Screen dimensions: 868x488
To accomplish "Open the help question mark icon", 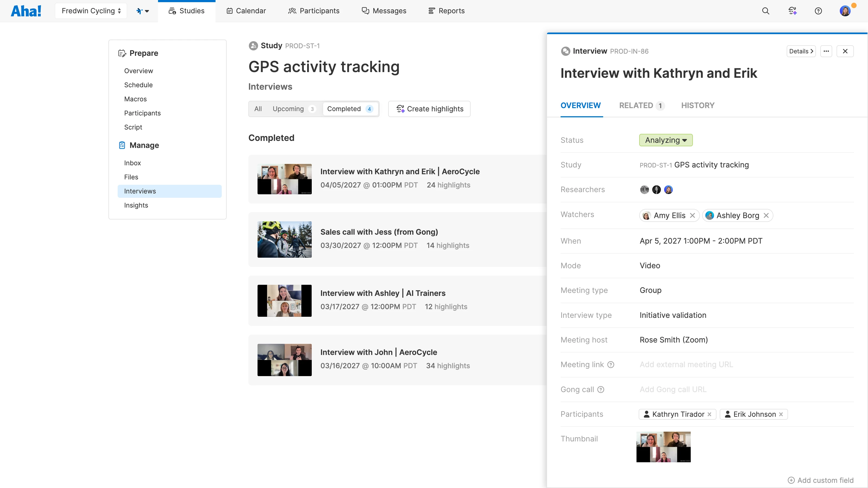I will (x=818, y=11).
